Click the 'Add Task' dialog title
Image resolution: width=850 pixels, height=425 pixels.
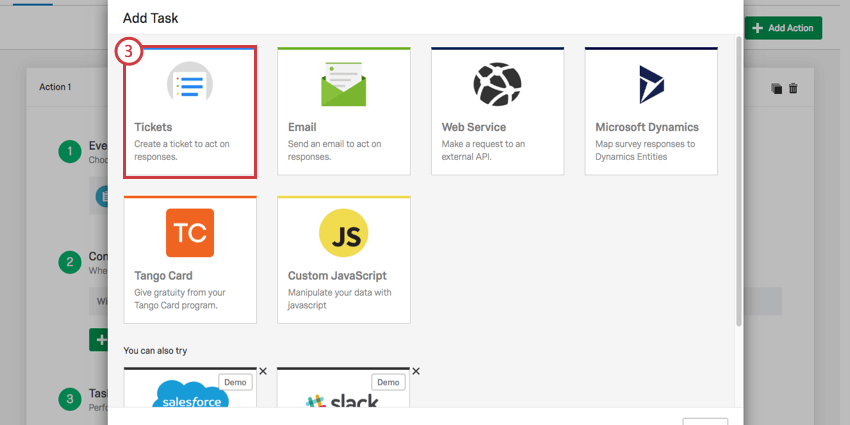point(151,18)
